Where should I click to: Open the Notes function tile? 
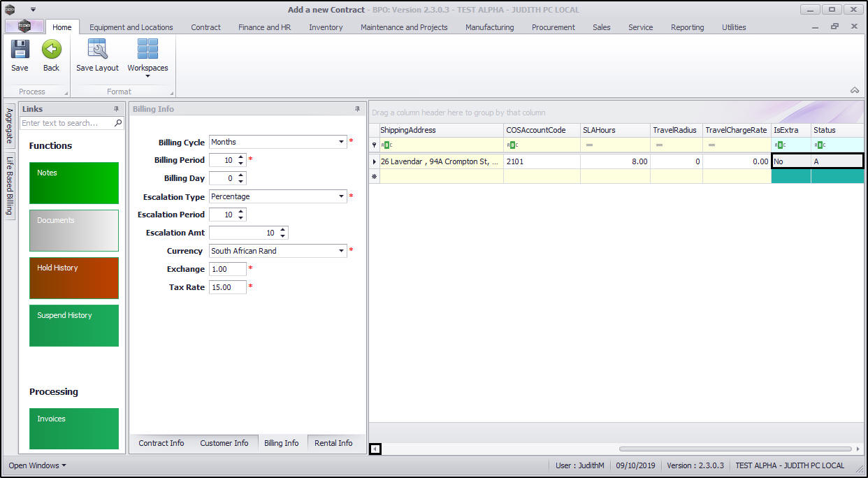(74, 183)
